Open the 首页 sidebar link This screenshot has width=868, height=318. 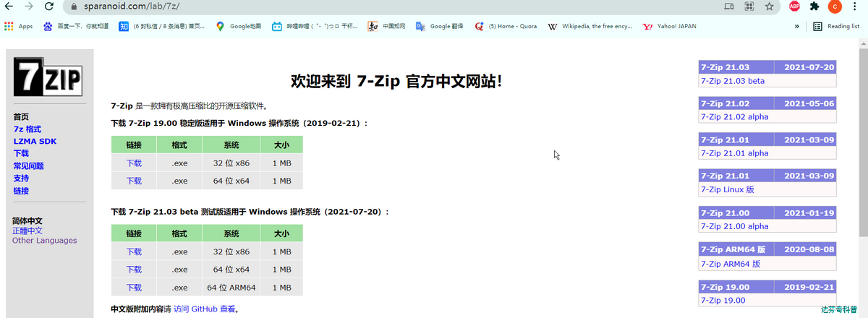point(21,116)
